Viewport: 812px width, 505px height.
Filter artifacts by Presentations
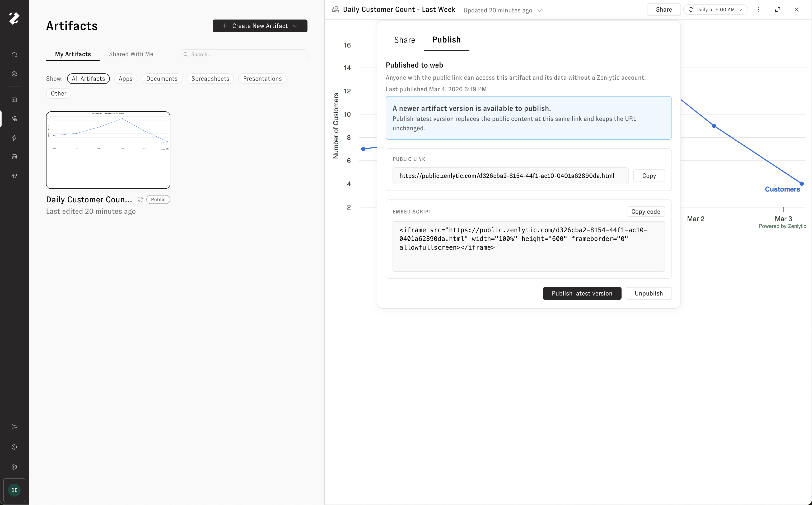click(x=262, y=79)
